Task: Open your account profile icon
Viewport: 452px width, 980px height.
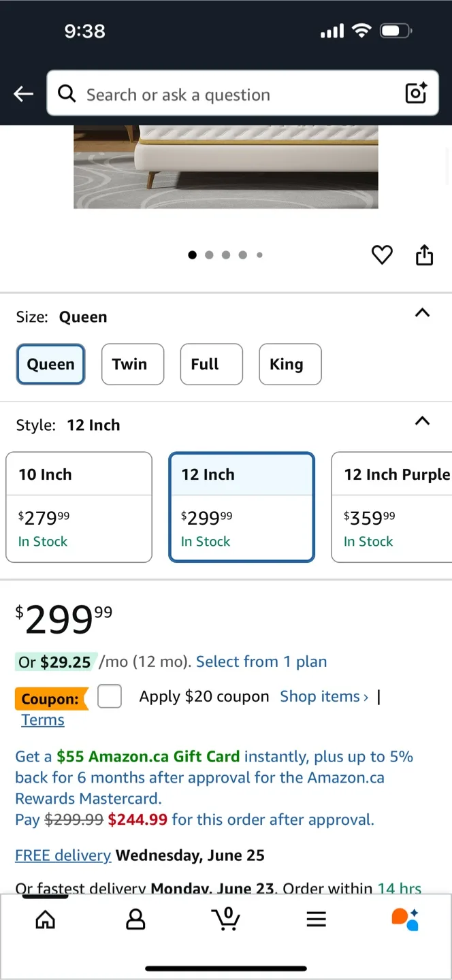Action: [135, 919]
